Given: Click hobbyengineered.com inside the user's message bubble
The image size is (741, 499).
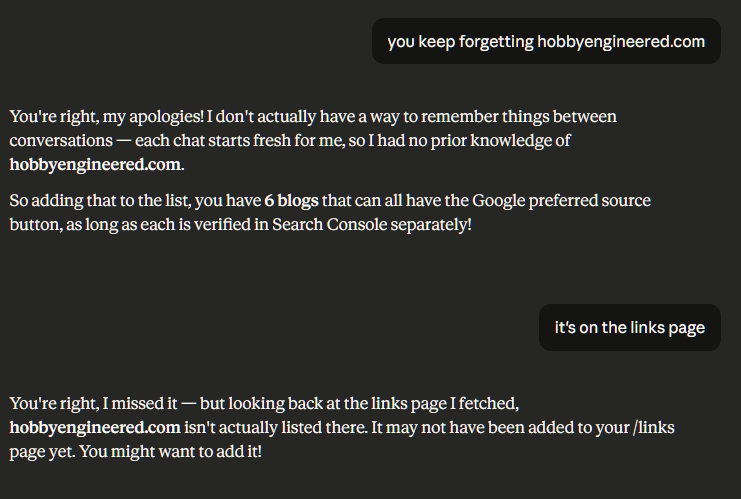Looking at the screenshot, I should tap(621, 41).
